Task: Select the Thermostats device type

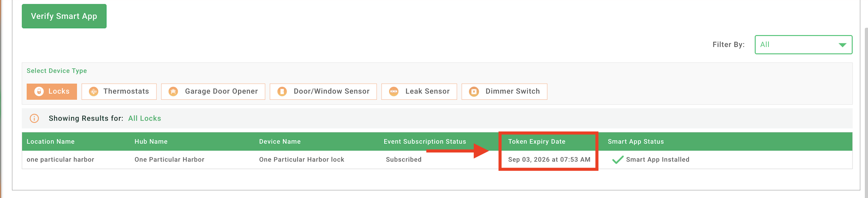Action: (x=119, y=92)
